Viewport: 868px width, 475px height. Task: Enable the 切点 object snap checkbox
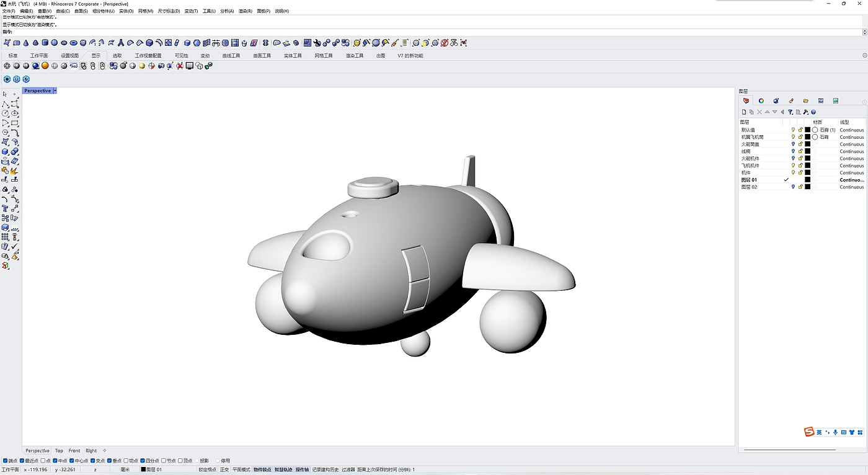126,461
